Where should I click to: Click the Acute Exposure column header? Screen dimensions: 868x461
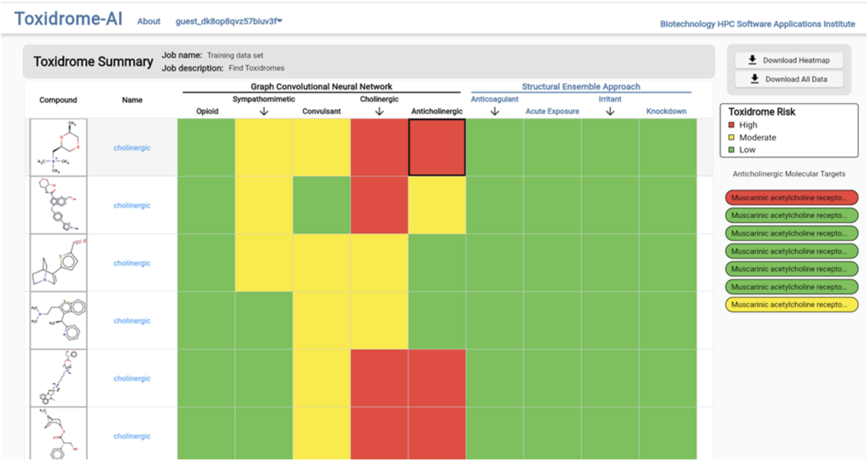[x=552, y=111]
